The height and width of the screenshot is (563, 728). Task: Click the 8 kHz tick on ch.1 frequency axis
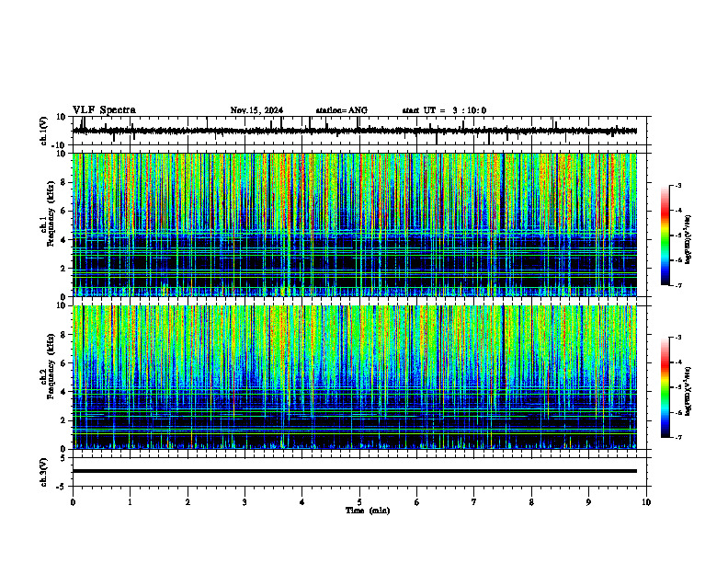(63, 182)
